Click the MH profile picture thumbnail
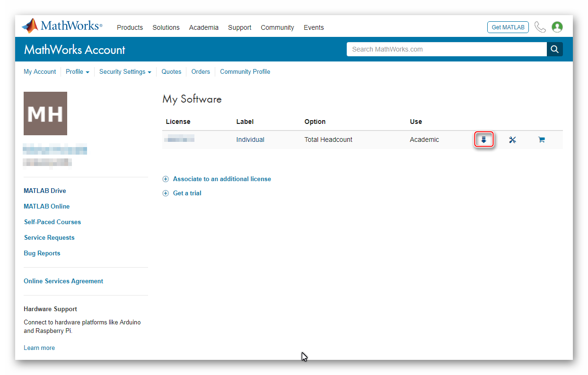 click(x=45, y=113)
